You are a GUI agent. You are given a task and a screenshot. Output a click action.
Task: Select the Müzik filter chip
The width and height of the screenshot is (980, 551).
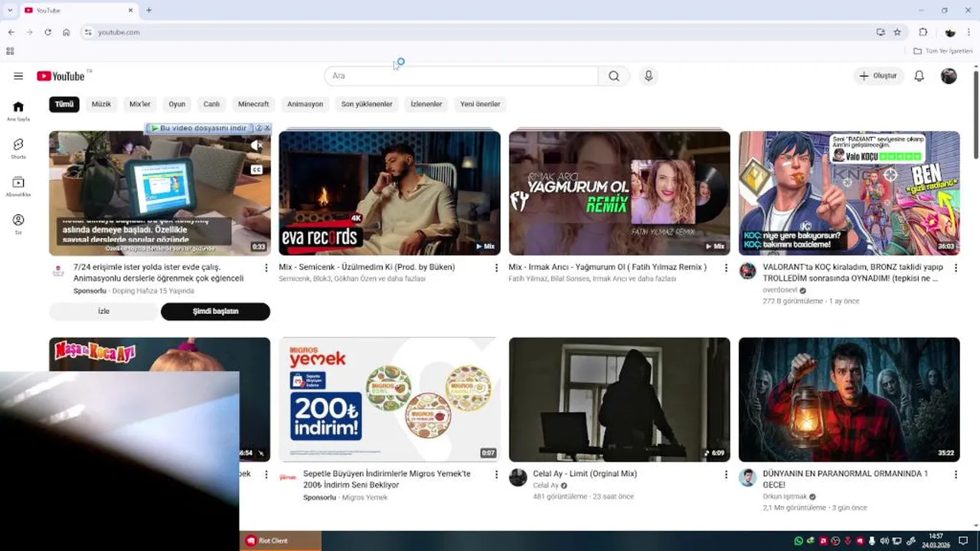coord(101,104)
